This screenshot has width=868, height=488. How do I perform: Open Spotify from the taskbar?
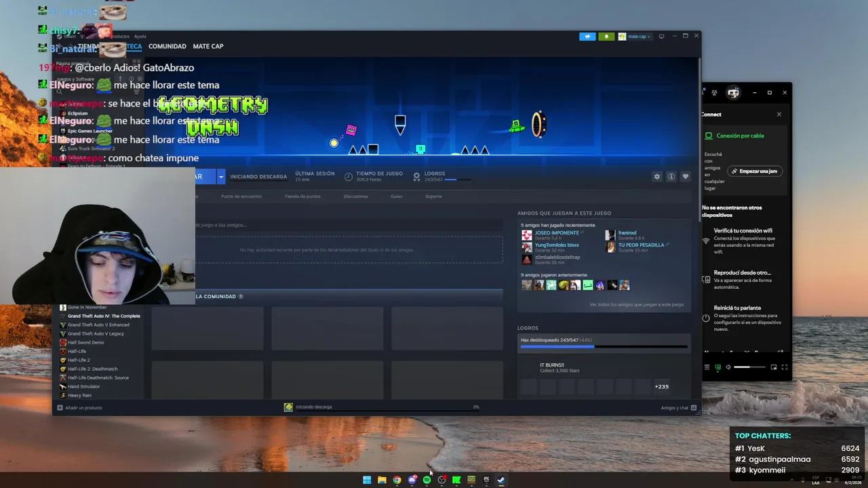point(427,480)
